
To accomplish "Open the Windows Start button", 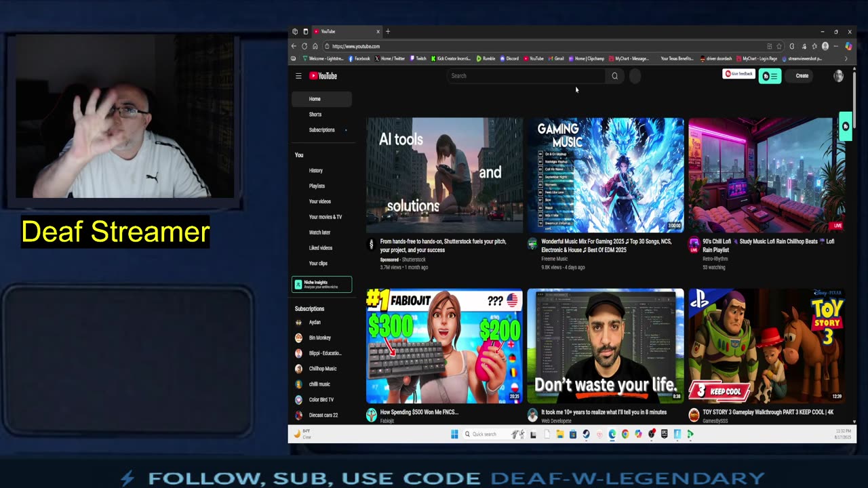I will (x=454, y=434).
